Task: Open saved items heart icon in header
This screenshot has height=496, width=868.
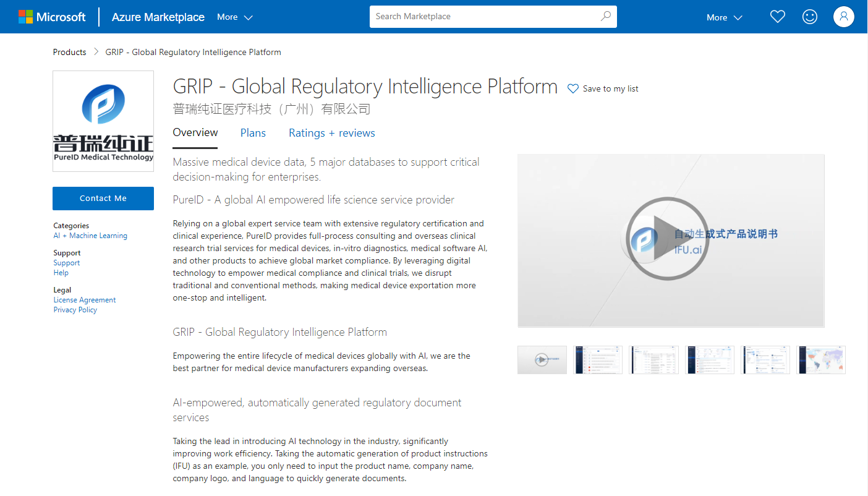Action: (x=778, y=17)
